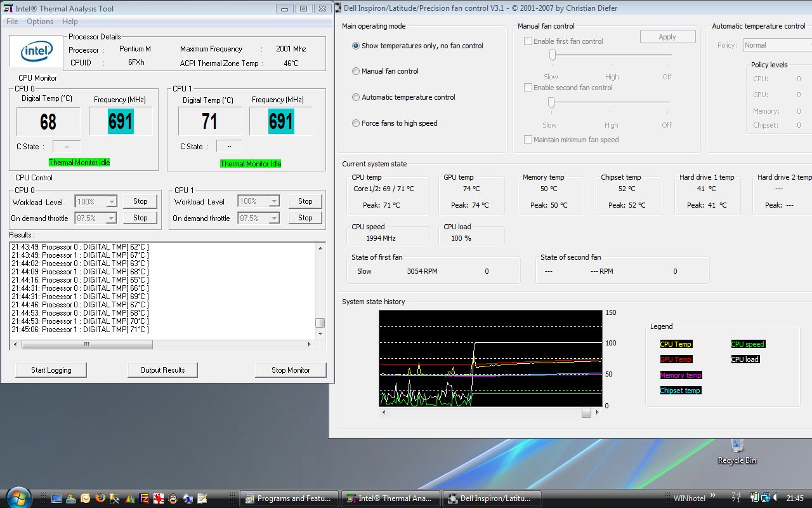Image resolution: width=812 pixels, height=508 pixels.
Task: Click Thermal Monitor Idle label under CPU 0
Action: (79, 163)
